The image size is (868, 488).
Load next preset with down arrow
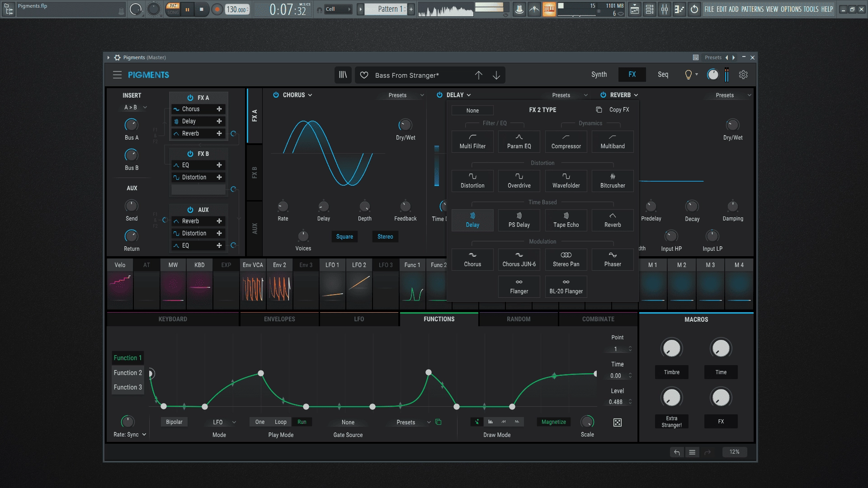click(x=496, y=75)
